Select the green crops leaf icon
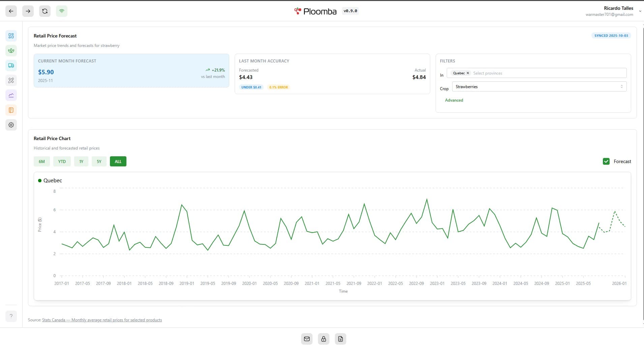The image size is (644, 347). pyautogui.click(x=11, y=50)
